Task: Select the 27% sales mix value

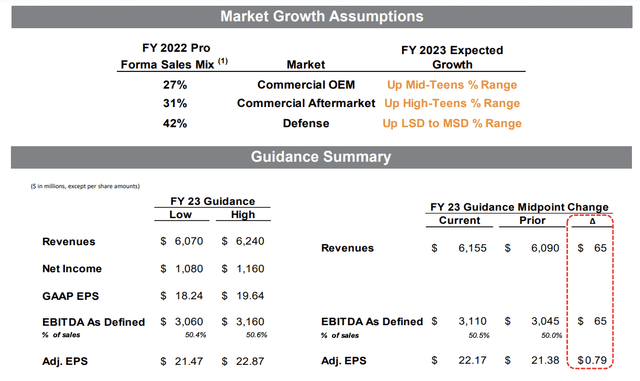Action: 175,85
